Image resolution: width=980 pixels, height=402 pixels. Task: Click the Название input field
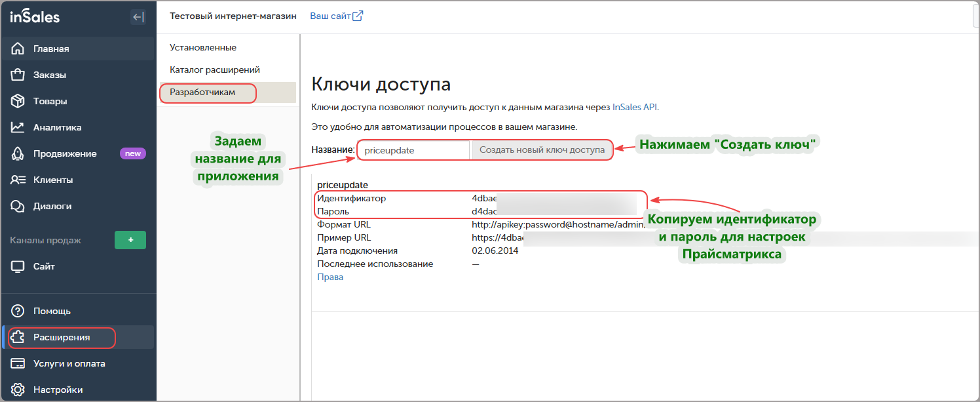[414, 150]
